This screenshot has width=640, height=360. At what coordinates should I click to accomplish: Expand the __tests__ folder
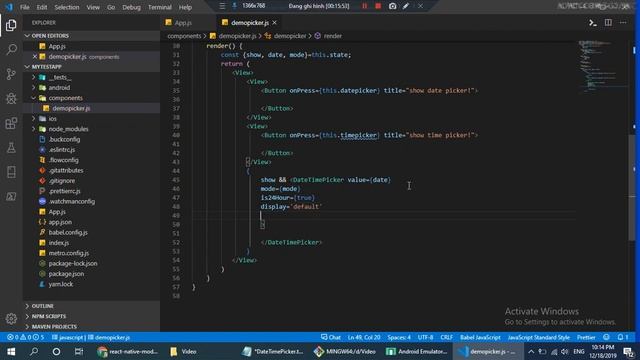coord(60,77)
